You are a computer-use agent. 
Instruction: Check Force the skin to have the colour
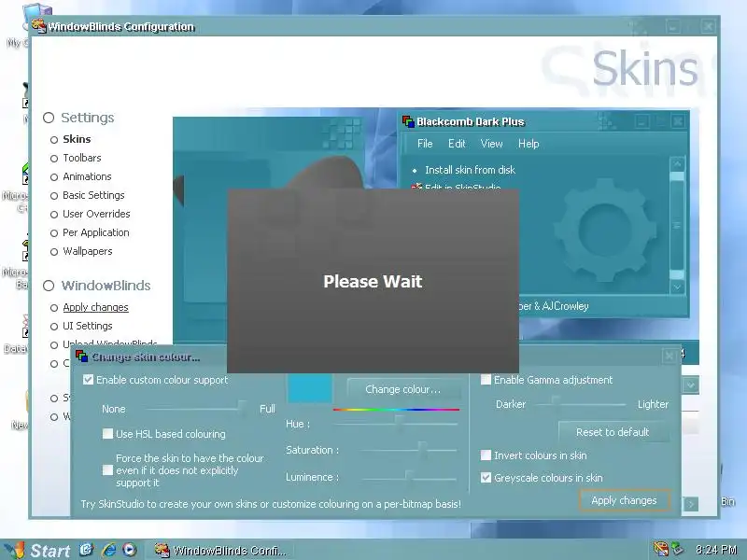(x=107, y=470)
